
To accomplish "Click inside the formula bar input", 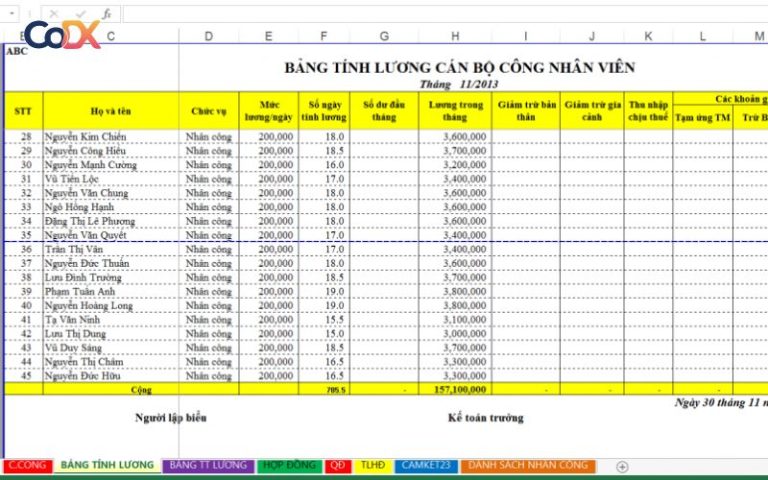I will click(x=445, y=14).
